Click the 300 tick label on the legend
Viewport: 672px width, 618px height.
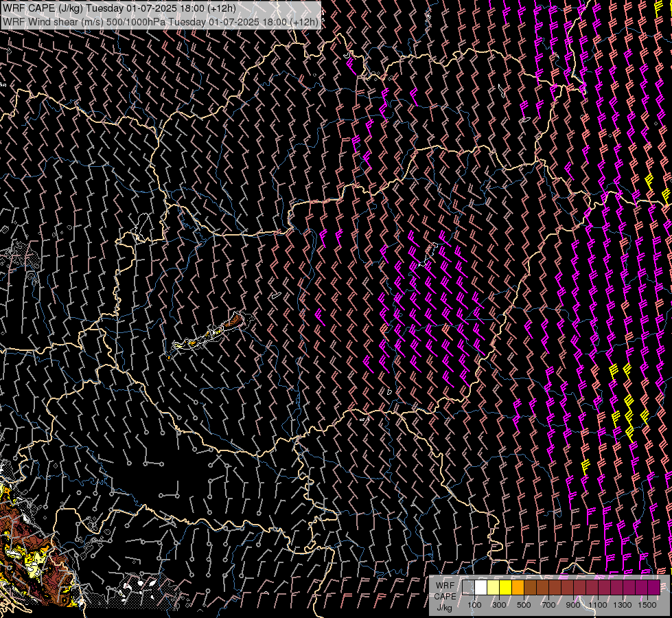click(x=499, y=605)
